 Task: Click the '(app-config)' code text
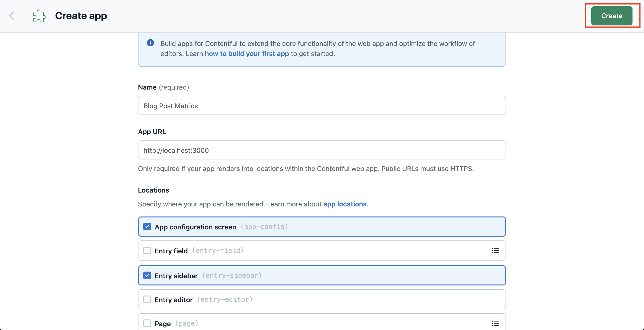(264, 227)
